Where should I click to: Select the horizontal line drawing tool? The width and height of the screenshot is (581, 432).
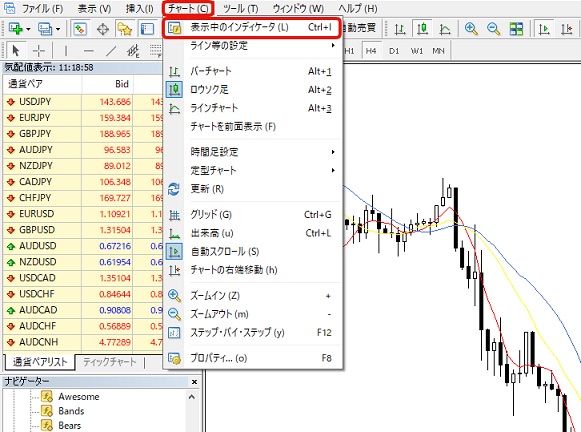point(89,50)
